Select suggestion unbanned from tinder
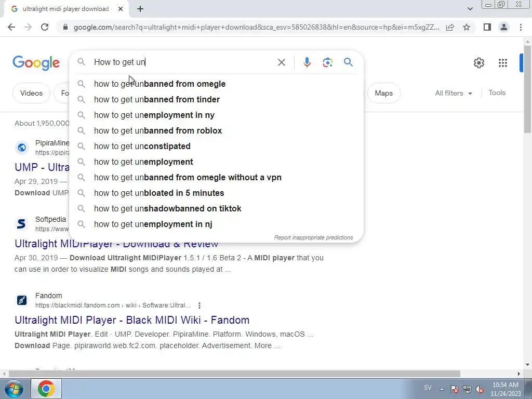This screenshot has width=532, height=399. 216,99
